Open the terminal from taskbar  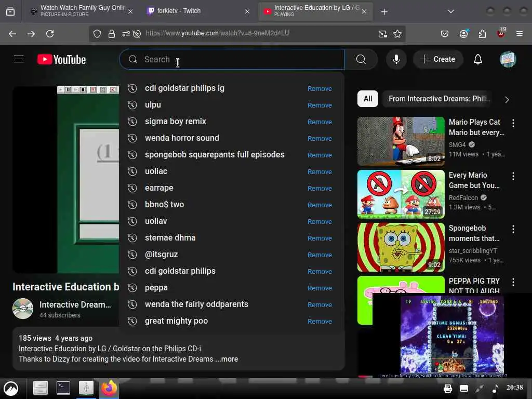(x=63, y=388)
